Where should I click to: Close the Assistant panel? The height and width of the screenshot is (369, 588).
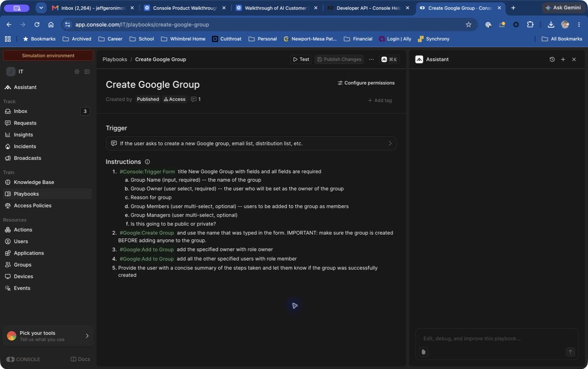(574, 59)
